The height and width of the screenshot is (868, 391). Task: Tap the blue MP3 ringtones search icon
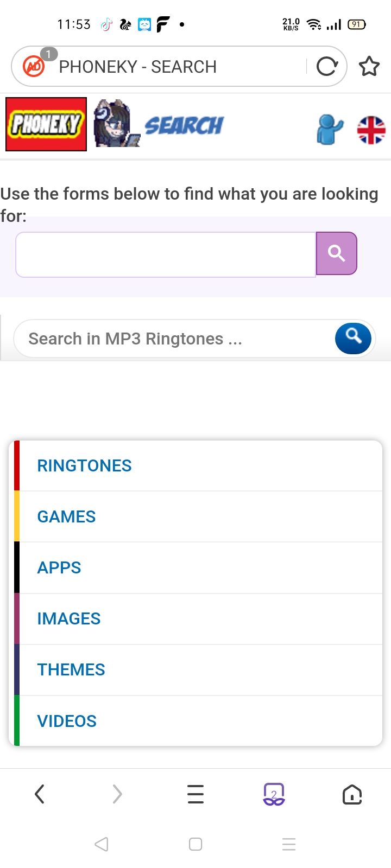point(353,338)
